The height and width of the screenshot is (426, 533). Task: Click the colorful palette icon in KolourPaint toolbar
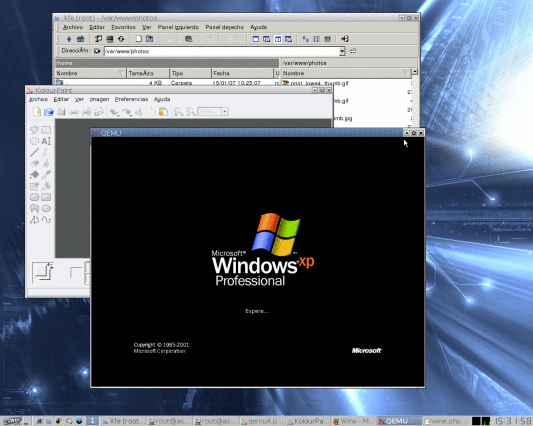(x=163, y=112)
